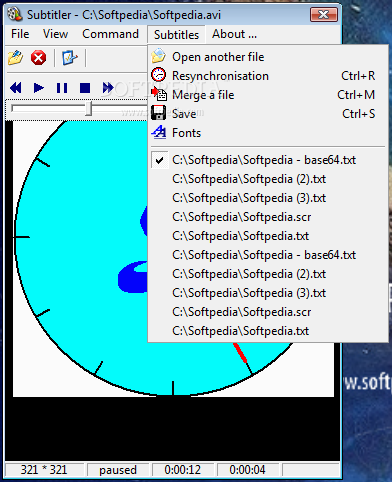The image size is (392, 482).
Task: Click the subtitle edit toolbar icon
Action: pyautogui.click(x=70, y=58)
